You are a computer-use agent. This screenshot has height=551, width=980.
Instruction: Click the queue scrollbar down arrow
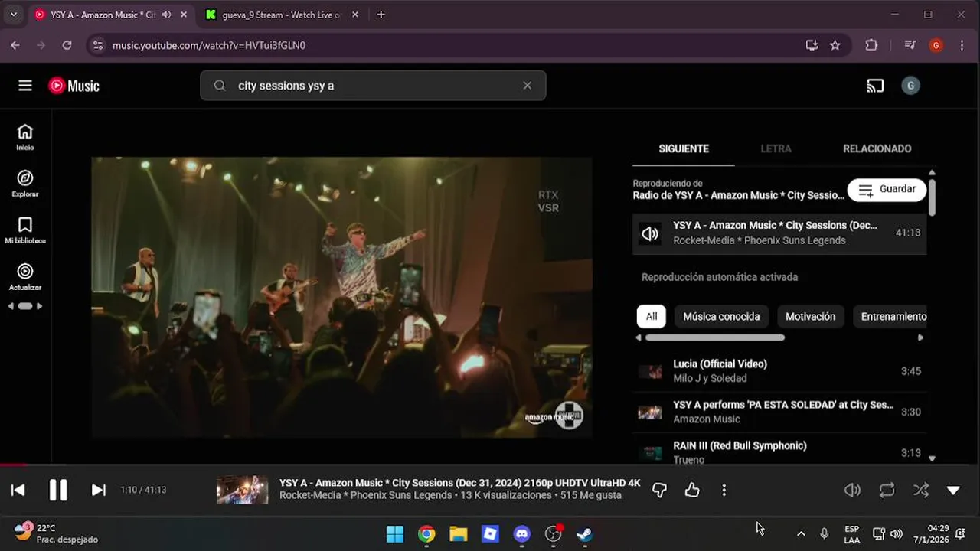coord(932,458)
